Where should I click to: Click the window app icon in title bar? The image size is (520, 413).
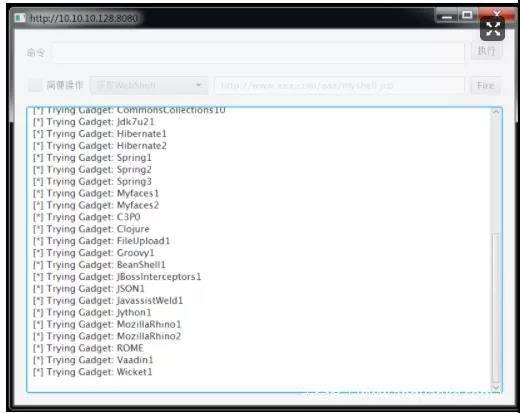(x=20, y=18)
